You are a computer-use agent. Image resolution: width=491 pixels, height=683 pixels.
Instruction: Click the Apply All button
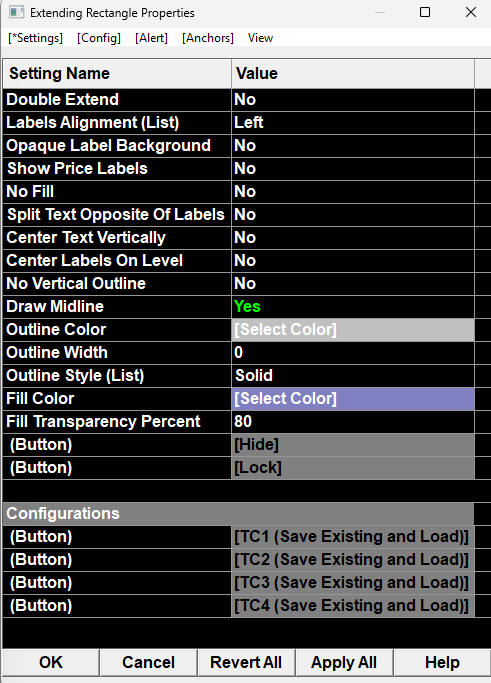coord(344,663)
